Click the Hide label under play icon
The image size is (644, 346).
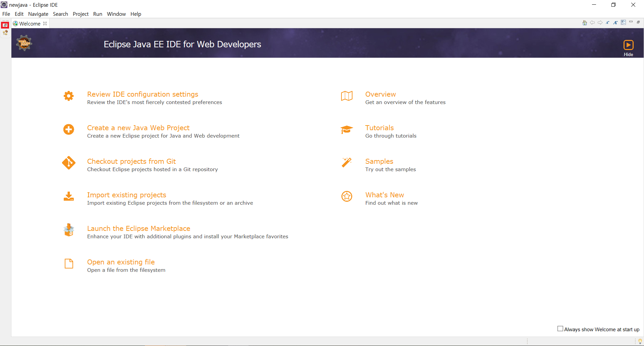628,54
